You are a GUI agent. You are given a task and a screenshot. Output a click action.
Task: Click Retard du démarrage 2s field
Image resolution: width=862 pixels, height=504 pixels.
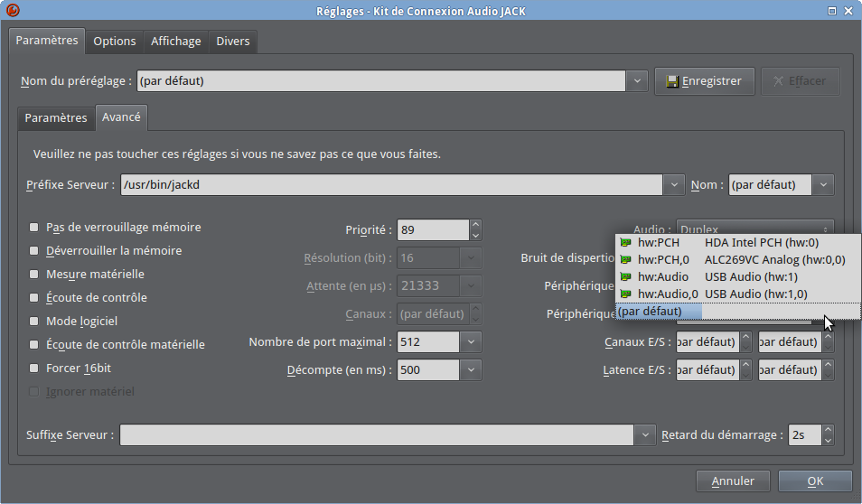pyautogui.click(x=805, y=434)
